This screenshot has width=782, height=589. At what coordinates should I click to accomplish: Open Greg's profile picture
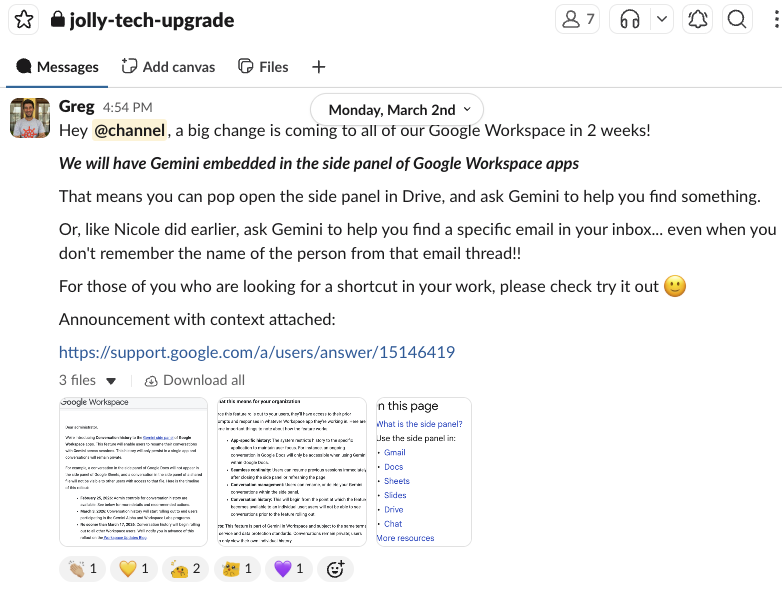[x=30, y=118]
